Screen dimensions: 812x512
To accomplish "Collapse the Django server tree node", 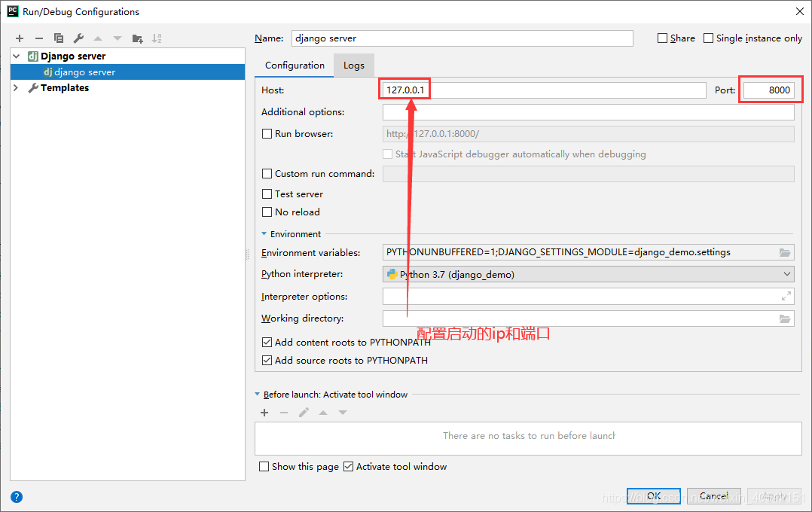I will (17, 56).
